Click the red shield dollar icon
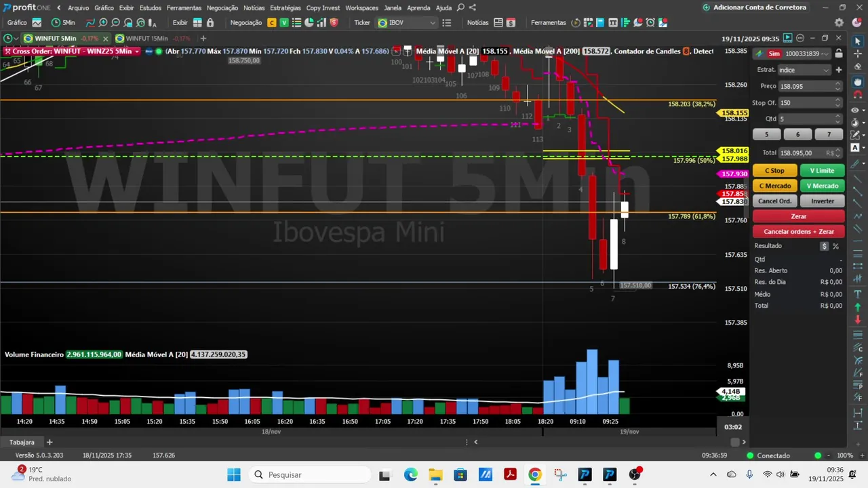Screen dimensions: 868x488 click(334, 22)
